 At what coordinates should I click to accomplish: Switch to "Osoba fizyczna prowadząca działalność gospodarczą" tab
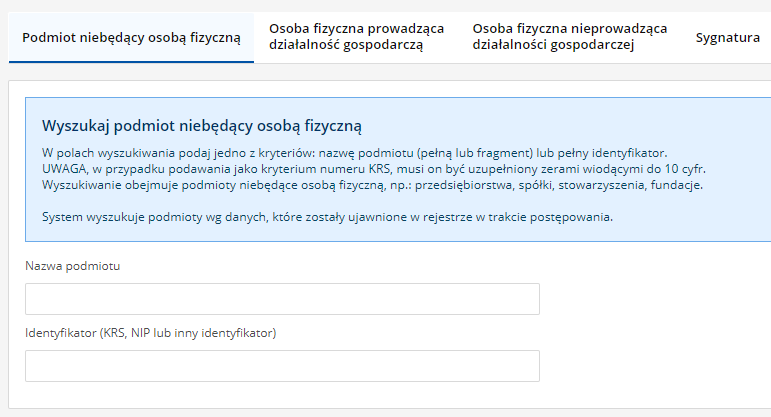tap(357, 37)
